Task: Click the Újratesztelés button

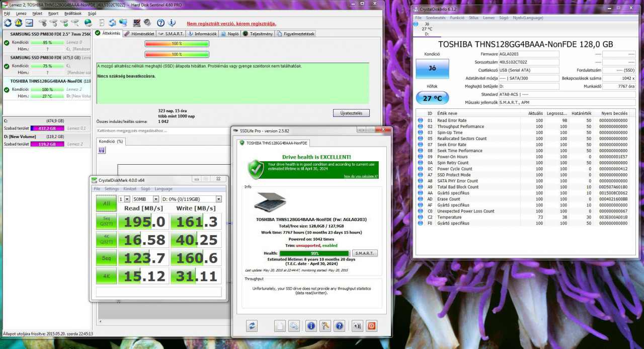Action: 351,113
